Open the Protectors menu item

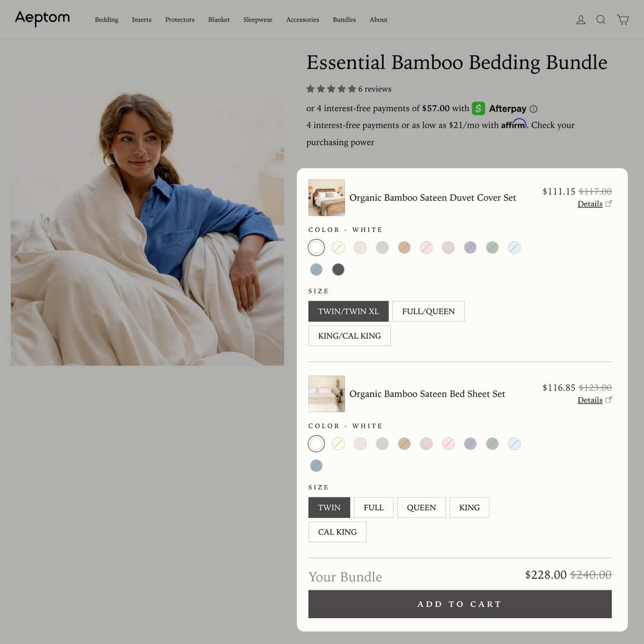coord(180,20)
